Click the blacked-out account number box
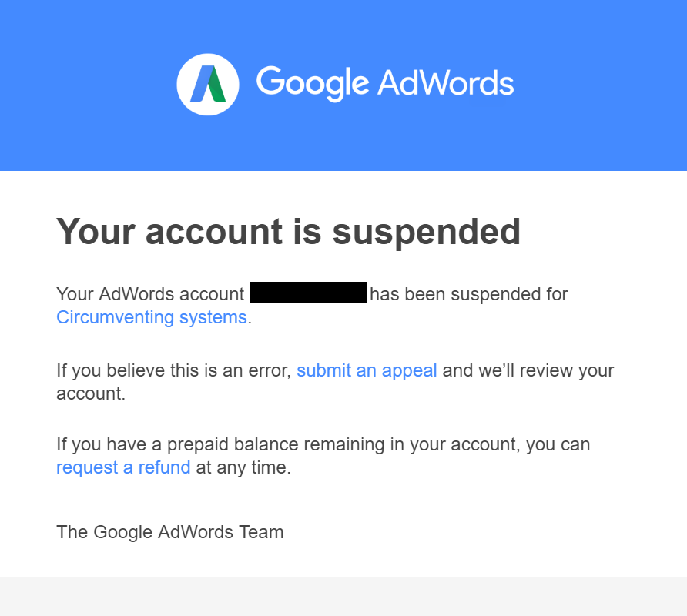Screen dimensions: 687x616 point(308,293)
